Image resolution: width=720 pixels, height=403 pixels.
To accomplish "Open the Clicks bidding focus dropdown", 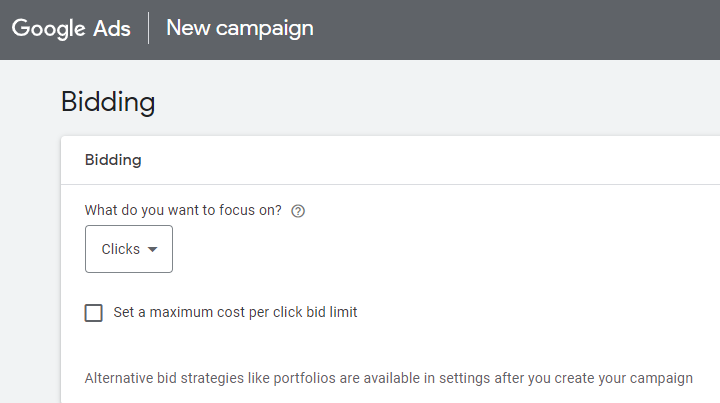I will point(129,249).
